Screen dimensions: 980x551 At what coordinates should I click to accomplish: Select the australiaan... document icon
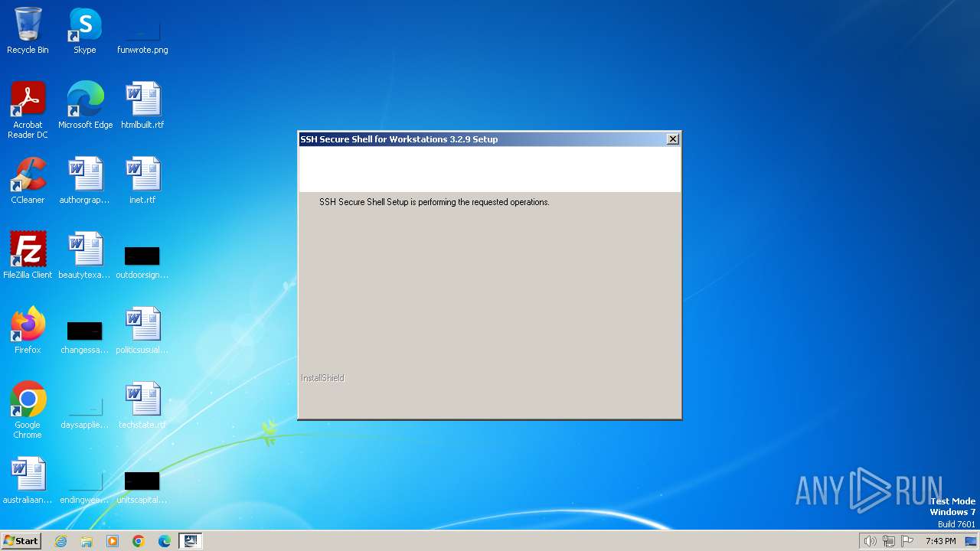pos(28,481)
